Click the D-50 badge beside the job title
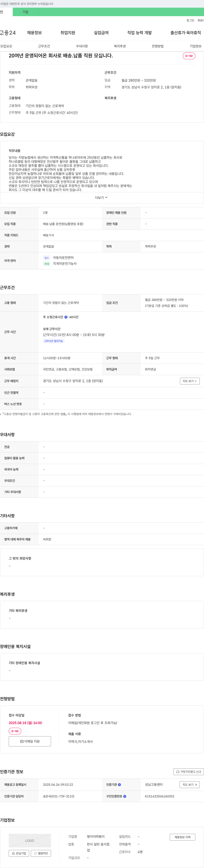The height and width of the screenshot is (868, 204). 189,56
